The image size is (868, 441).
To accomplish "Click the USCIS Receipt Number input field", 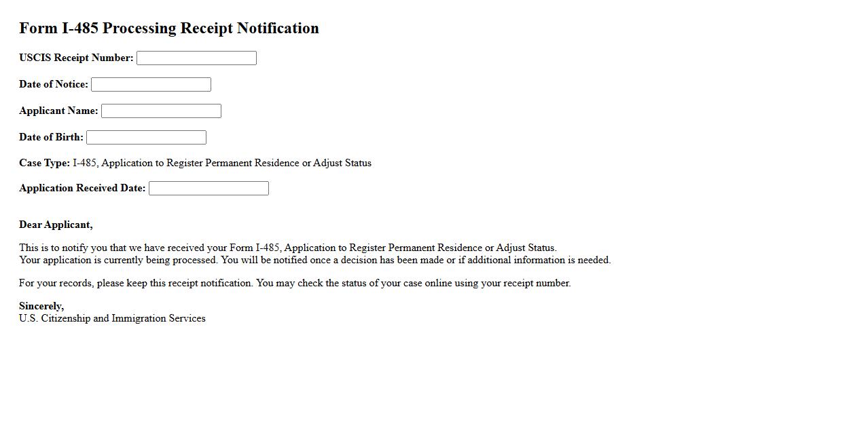I will [196, 58].
